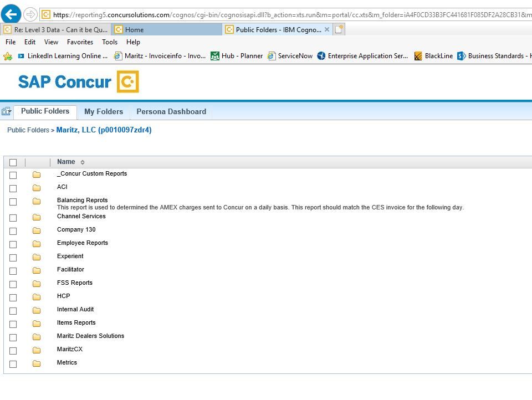Screen dimensions: 532x400
Task: Click the folder icon for Employee Reports
Action: tap(37, 244)
